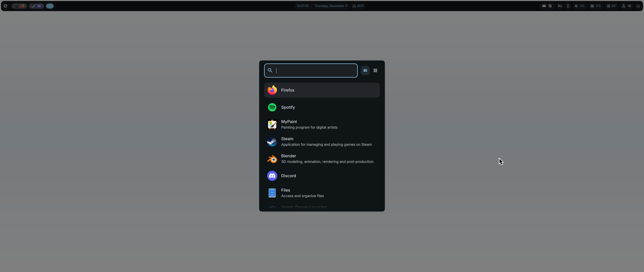Open Discord from the taskbar

point(40,6)
